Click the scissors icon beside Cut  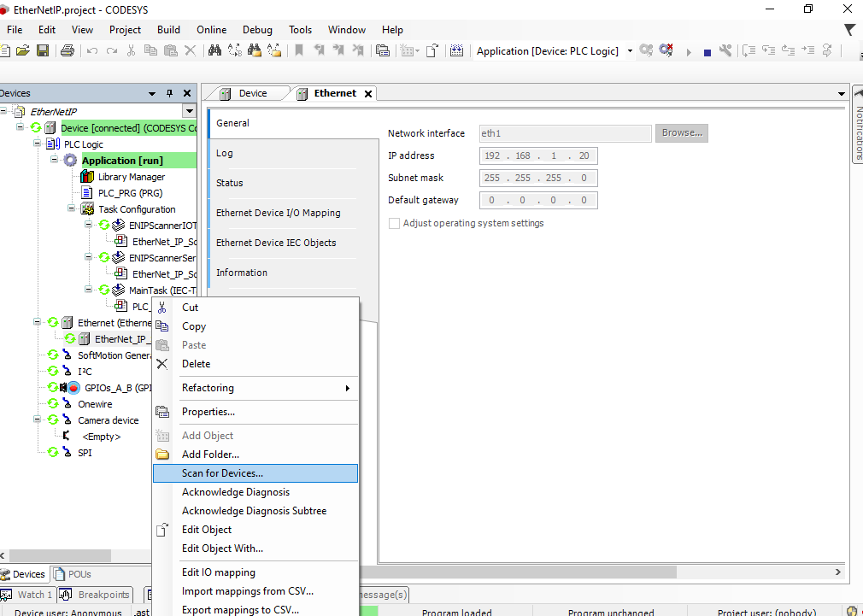tap(162, 308)
